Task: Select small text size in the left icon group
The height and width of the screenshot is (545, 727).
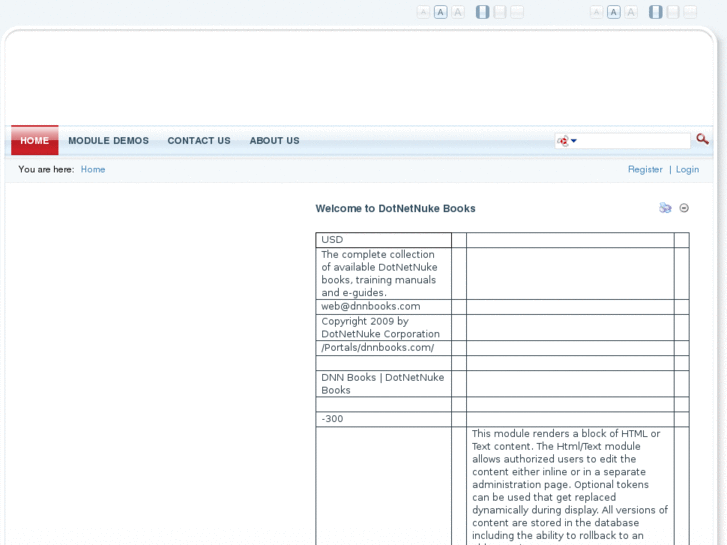Action: coord(423,12)
